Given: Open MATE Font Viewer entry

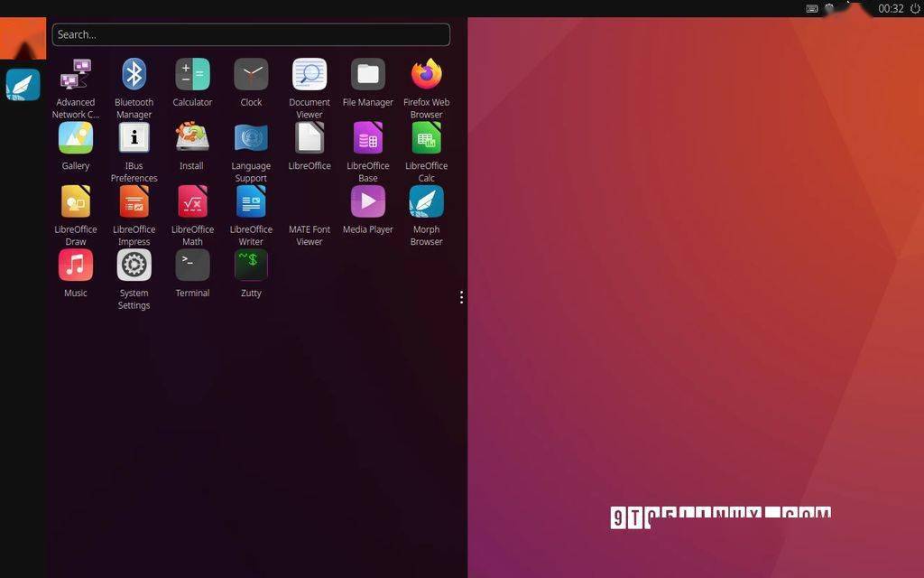Looking at the screenshot, I should [310, 235].
